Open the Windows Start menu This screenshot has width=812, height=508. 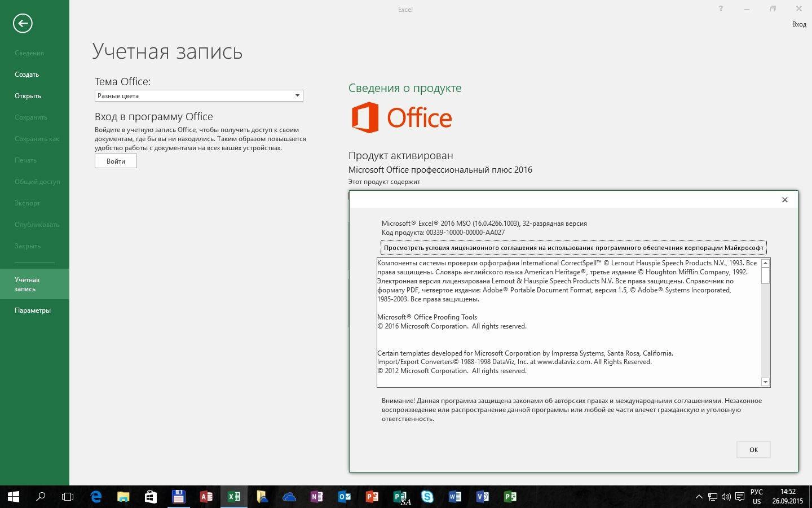(x=14, y=497)
